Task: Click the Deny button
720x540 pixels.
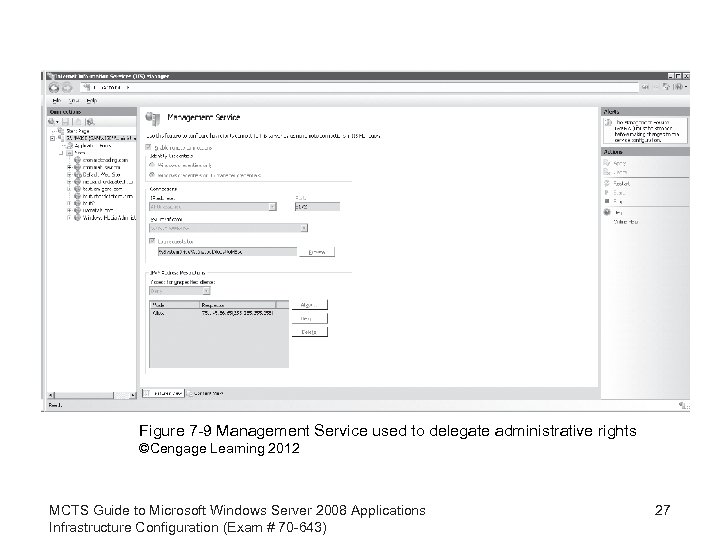Action: tap(309, 318)
